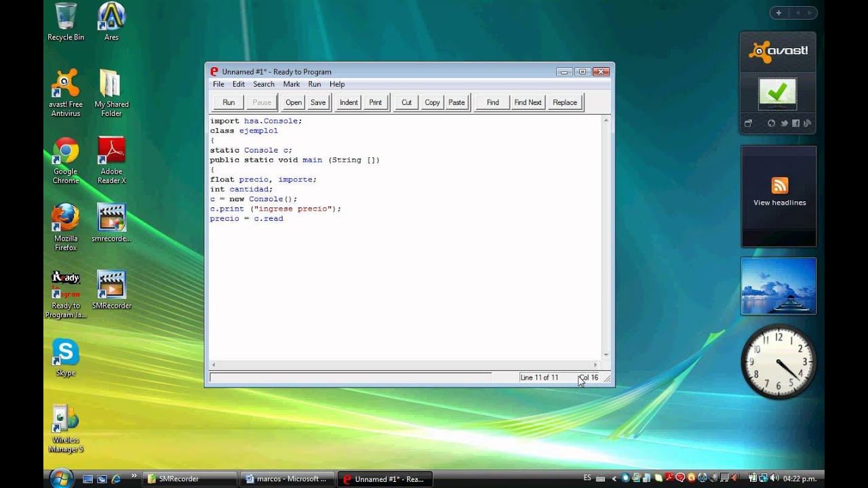Open the Help menu

[x=337, y=84]
